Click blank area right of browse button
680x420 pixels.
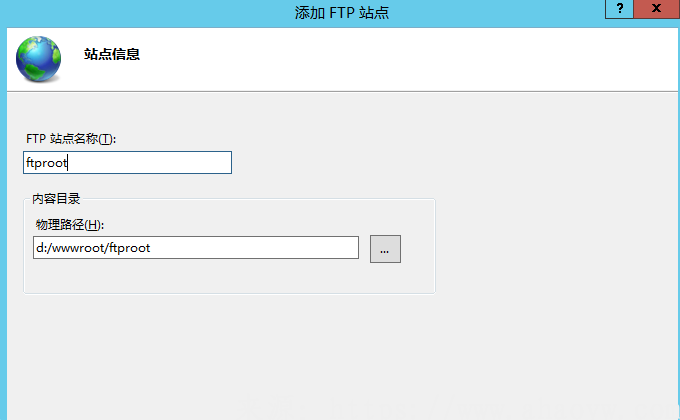click(418, 249)
